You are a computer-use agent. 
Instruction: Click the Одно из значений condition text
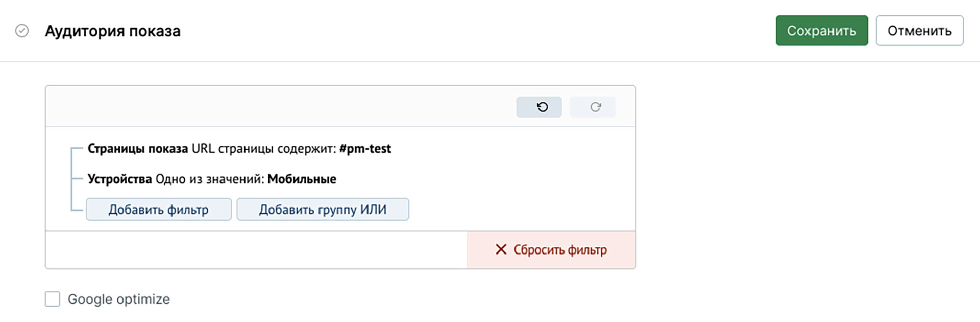[x=210, y=179]
